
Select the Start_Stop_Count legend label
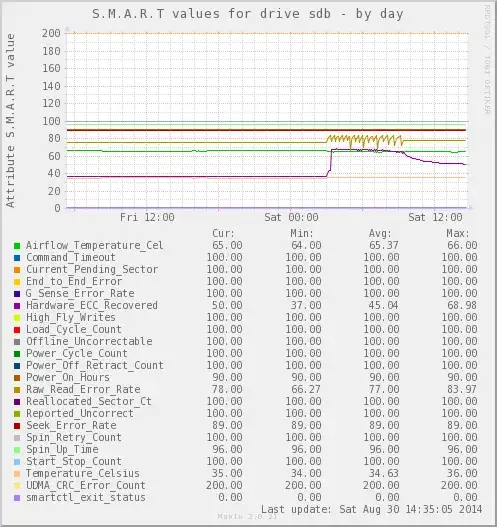tap(74, 461)
